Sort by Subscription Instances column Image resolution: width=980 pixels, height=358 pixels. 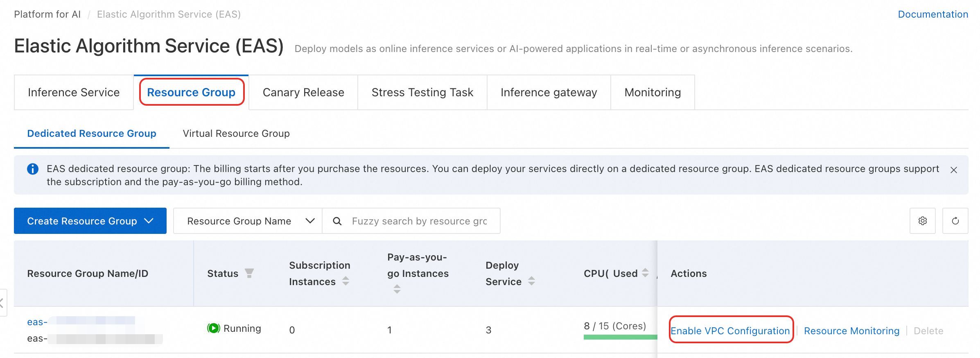(x=346, y=281)
